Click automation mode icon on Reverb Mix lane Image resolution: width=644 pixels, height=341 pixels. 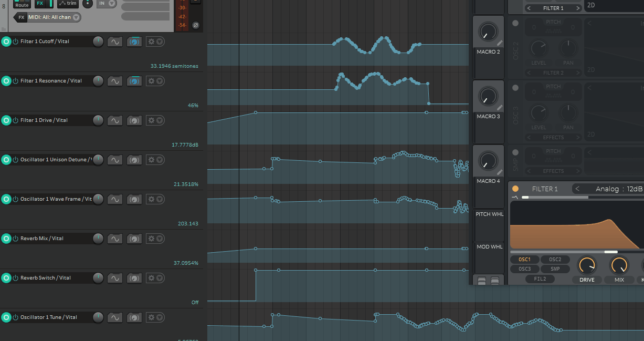tap(134, 239)
